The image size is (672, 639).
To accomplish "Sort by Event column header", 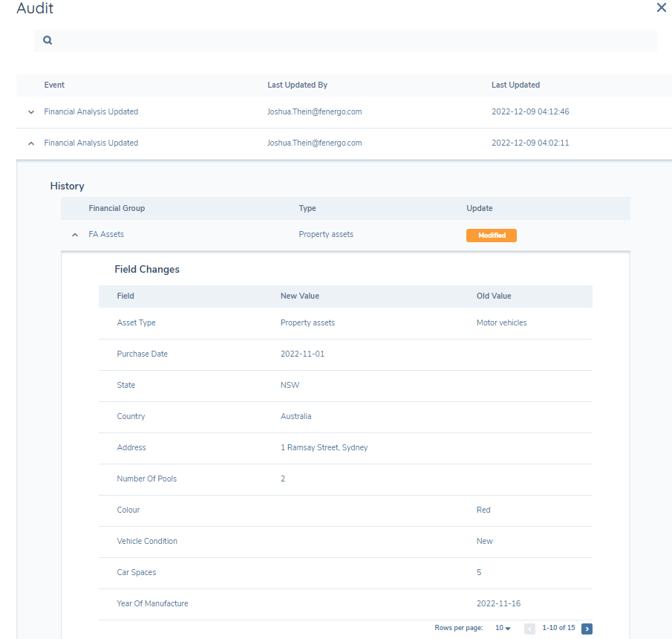I will pos(54,85).
